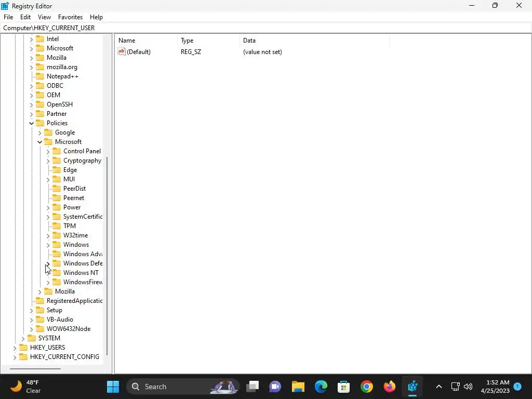Select the WindowsFirewall key
The height and width of the screenshot is (399, 532).
[83, 282]
